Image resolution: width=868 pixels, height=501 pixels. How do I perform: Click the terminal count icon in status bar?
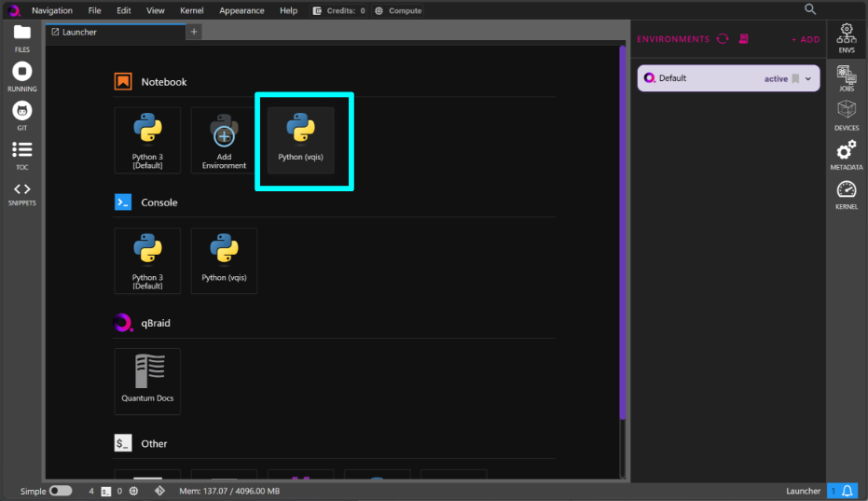point(105,491)
